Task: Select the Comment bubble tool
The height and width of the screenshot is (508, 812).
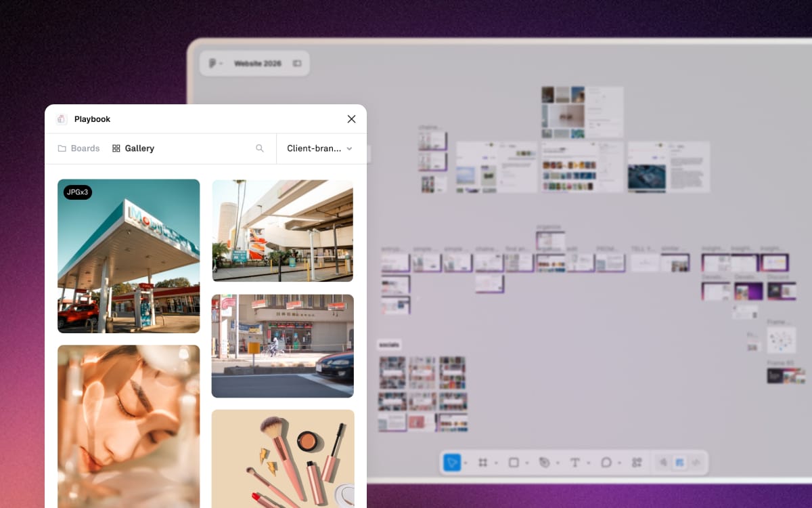Action: point(606,463)
